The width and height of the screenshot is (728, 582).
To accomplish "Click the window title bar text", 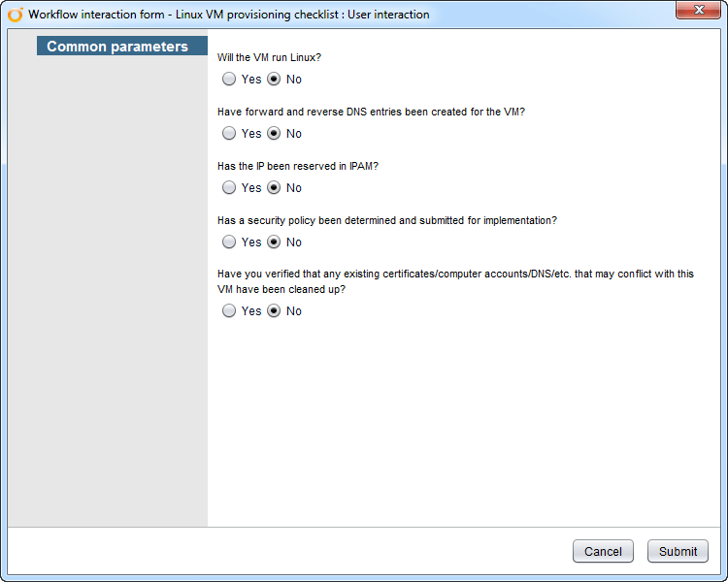I will pos(229,15).
